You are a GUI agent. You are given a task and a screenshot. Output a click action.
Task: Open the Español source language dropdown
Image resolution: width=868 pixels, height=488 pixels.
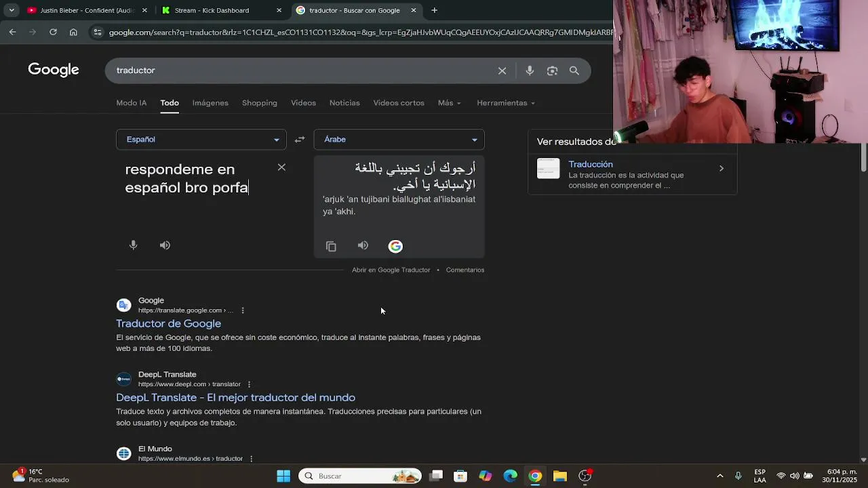coord(201,140)
